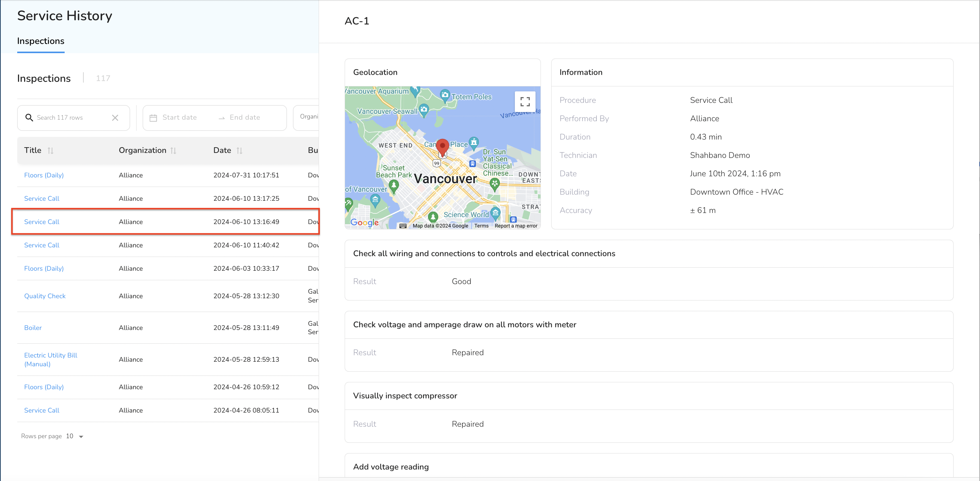
Task: Click the Vancouver Seawall camera marker
Action: point(424,110)
